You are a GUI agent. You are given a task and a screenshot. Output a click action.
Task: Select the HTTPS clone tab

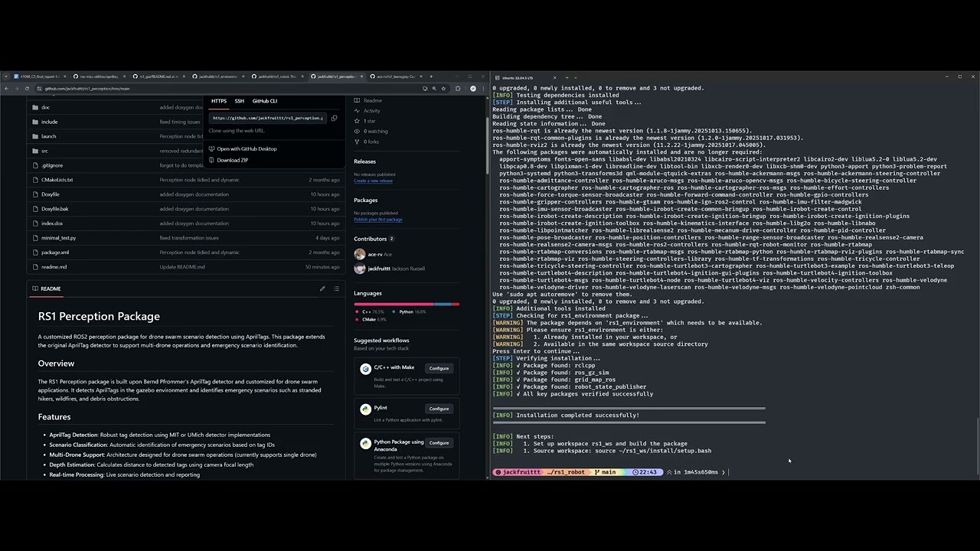click(219, 101)
